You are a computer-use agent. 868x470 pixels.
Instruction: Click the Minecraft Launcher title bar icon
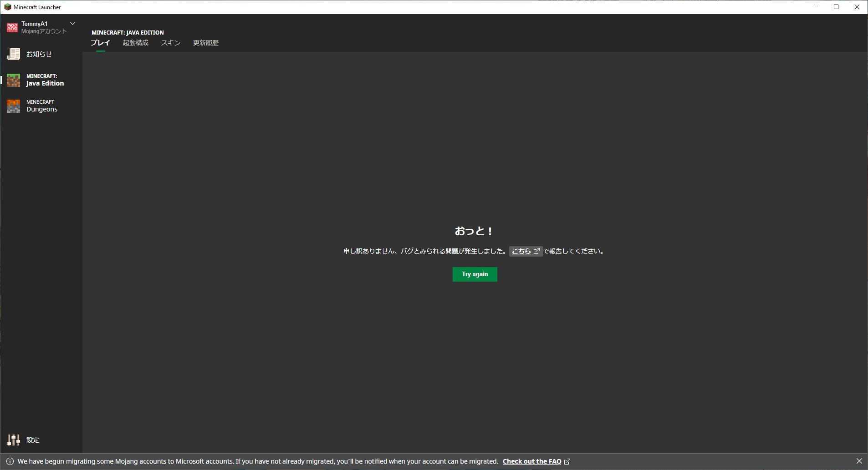pyautogui.click(x=7, y=7)
